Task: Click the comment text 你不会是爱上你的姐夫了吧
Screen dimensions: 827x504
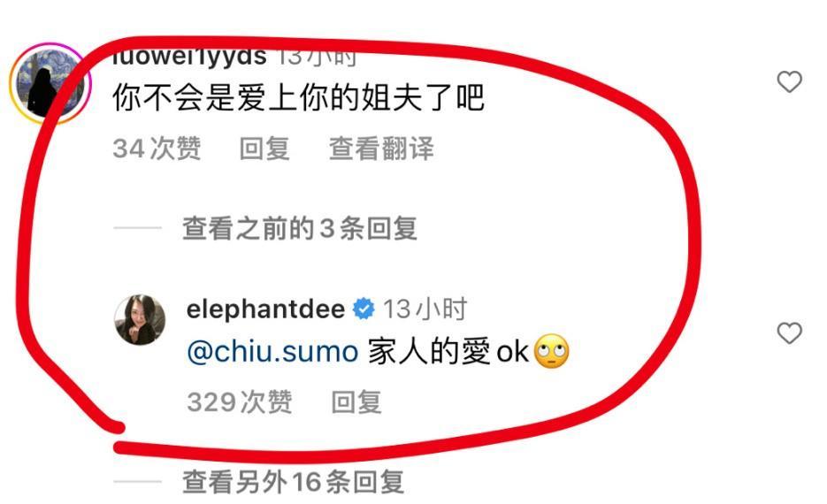Action: 298,98
